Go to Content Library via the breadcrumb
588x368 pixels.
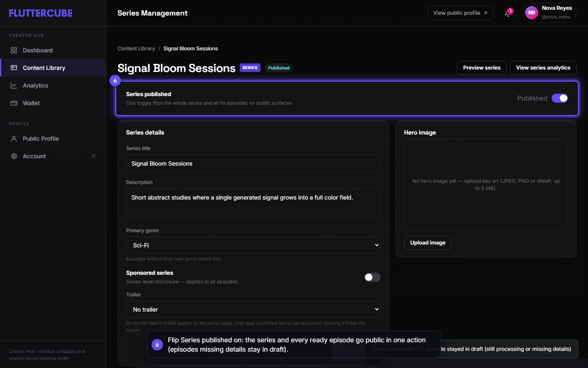pos(136,49)
